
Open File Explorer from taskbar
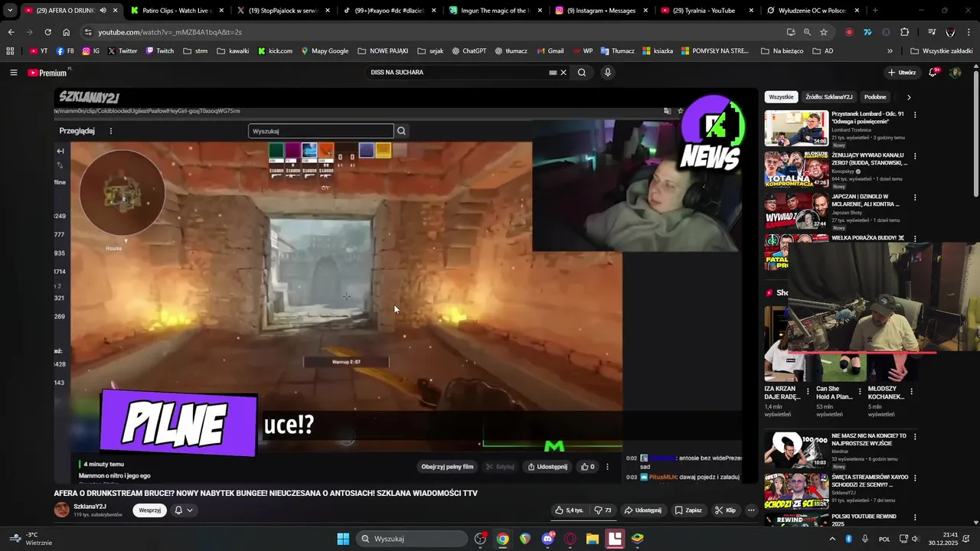[x=593, y=539]
